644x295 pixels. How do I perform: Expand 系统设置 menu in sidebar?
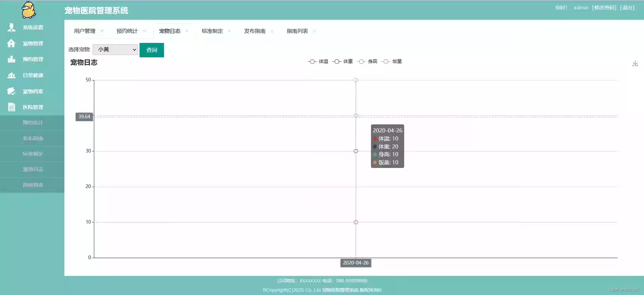[32, 27]
